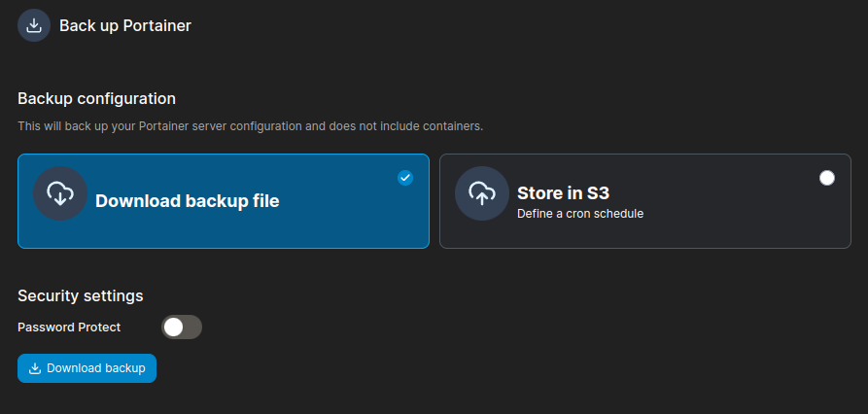
Task: Click the backup icon beside Back up Portainer
Action: click(34, 25)
